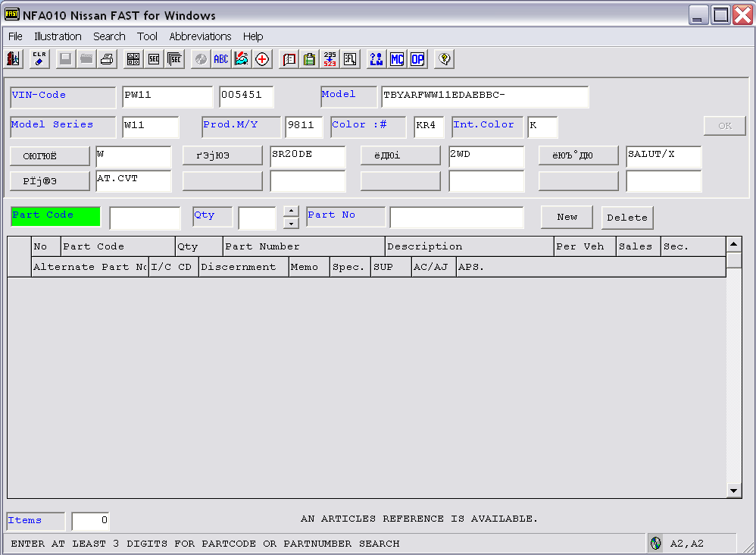Click the scroll down arrow of parts list
756x555 pixels.
click(x=733, y=491)
